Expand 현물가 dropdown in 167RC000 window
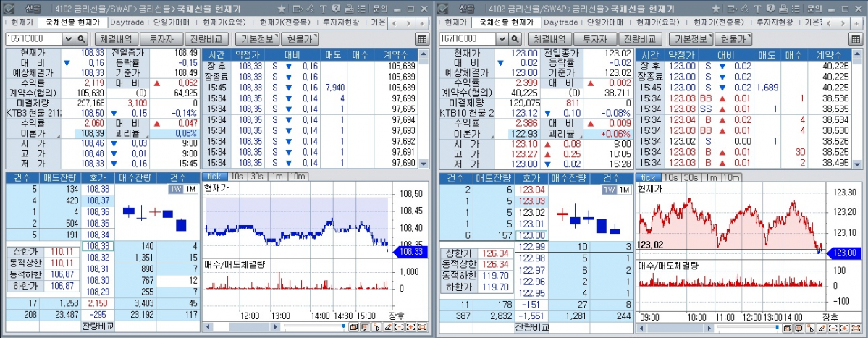The image size is (868, 338). (x=733, y=39)
